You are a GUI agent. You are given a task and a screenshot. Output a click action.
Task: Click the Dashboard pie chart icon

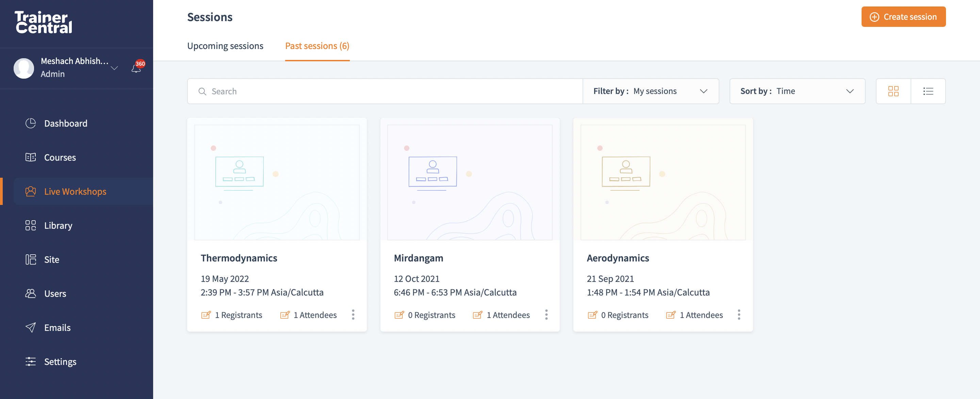(30, 123)
